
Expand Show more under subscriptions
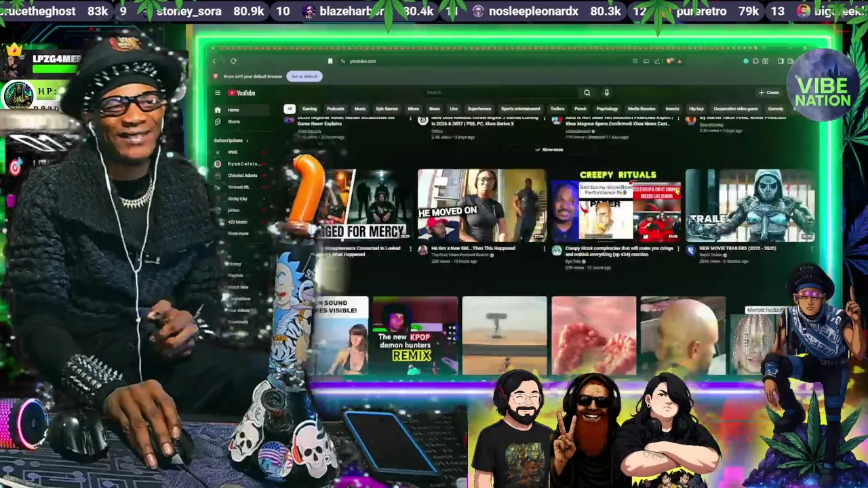(238, 233)
